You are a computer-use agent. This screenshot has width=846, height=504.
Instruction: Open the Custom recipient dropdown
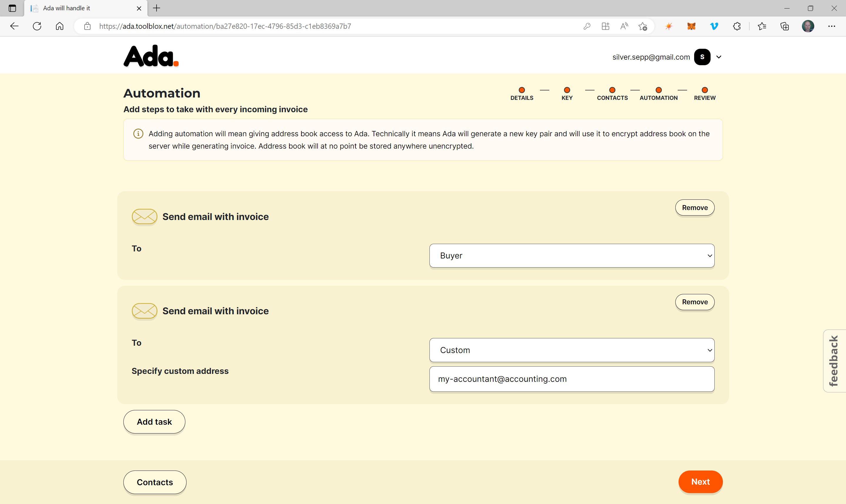point(572,350)
